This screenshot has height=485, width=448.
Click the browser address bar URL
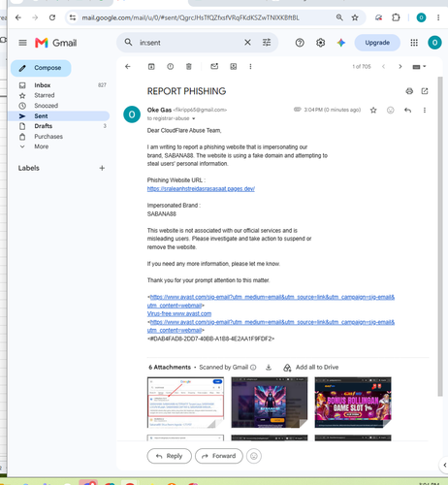click(x=190, y=17)
